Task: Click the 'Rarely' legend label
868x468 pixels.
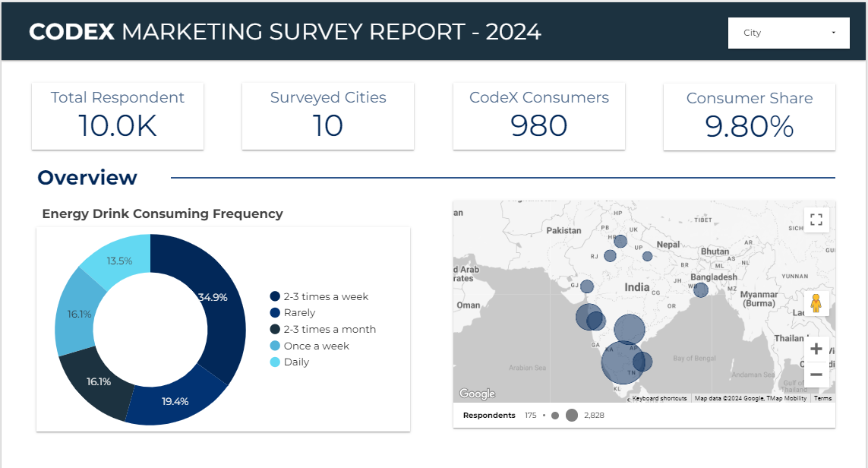Action: pos(299,312)
